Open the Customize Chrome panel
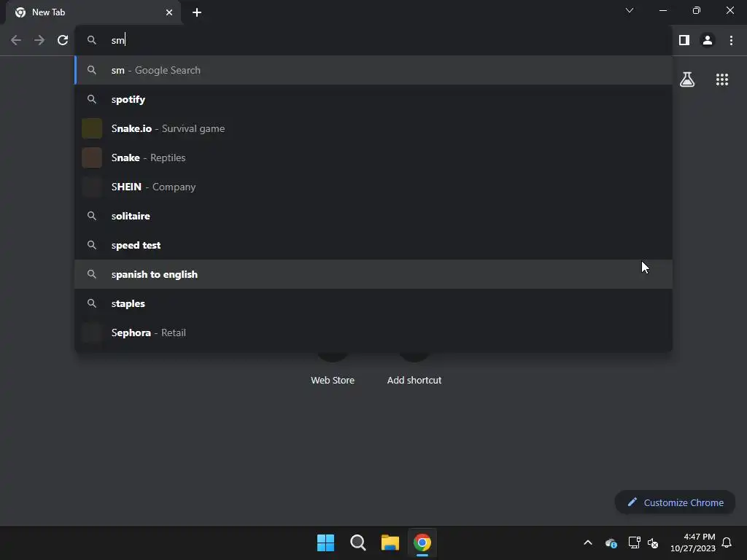747x560 pixels. pos(675,502)
